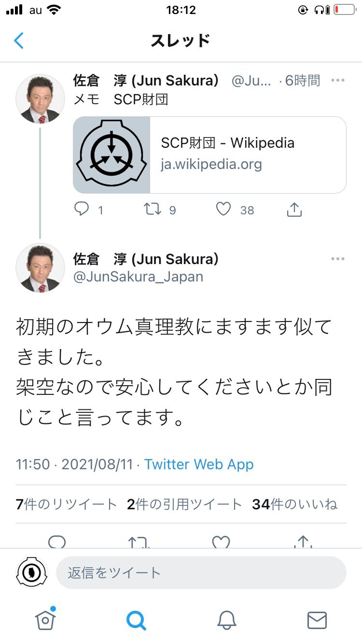Tap the back arrow to leave thread
Screen dimensions: 362x644
(19, 41)
